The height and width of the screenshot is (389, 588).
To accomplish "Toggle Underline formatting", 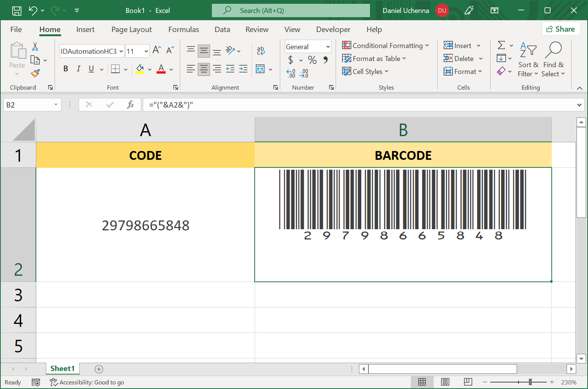I will 90,69.
